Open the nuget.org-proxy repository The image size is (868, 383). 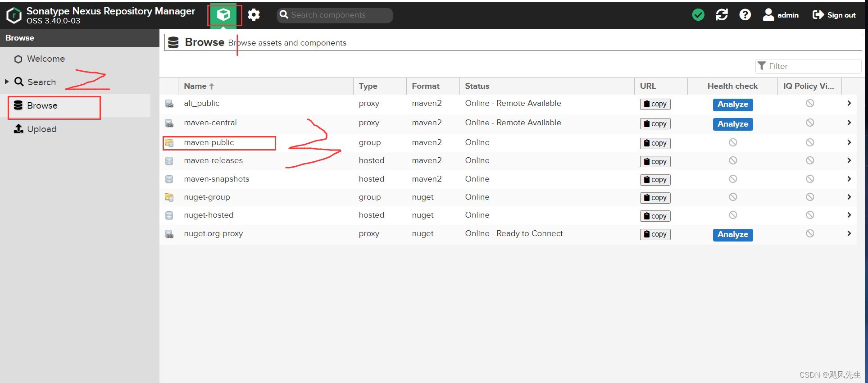point(214,233)
